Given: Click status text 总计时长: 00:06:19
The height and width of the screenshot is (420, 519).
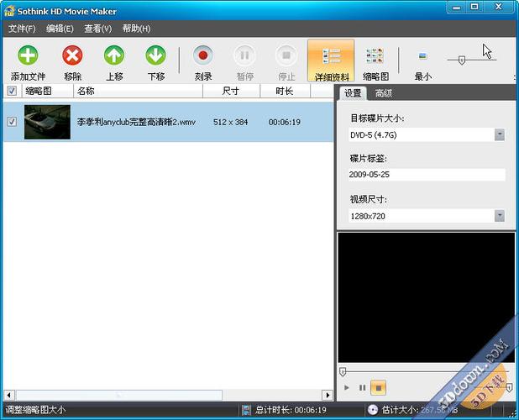Looking at the screenshot, I should pos(291,410).
